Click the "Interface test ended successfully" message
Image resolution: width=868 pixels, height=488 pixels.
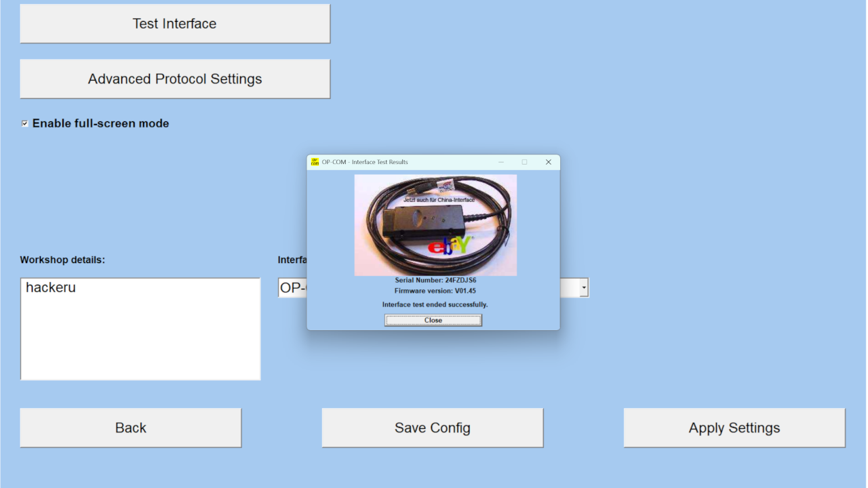[435, 304]
